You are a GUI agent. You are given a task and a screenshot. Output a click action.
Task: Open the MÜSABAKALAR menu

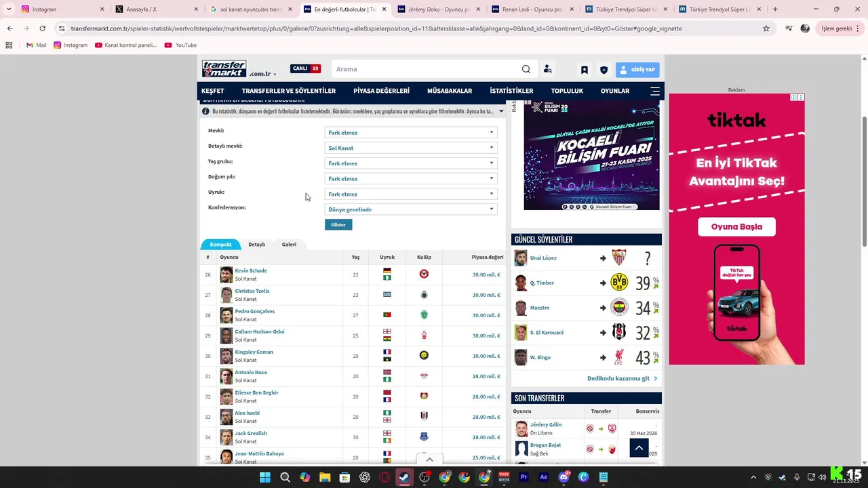[450, 91]
